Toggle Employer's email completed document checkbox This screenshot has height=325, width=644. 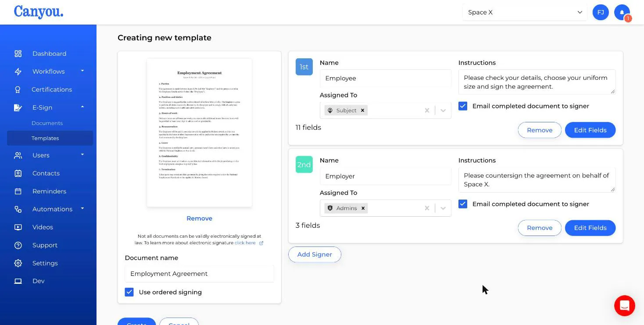[x=463, y=204]
